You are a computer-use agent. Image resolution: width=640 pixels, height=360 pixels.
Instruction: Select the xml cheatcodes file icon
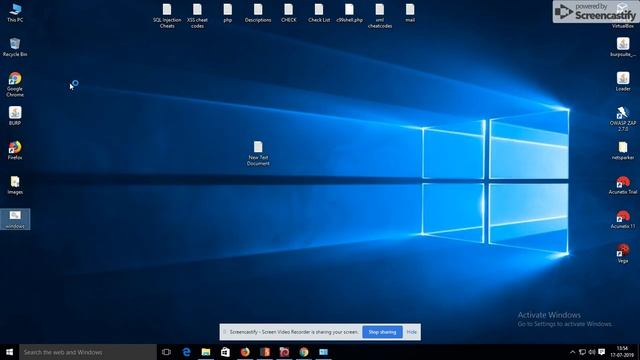click(380, 16)
